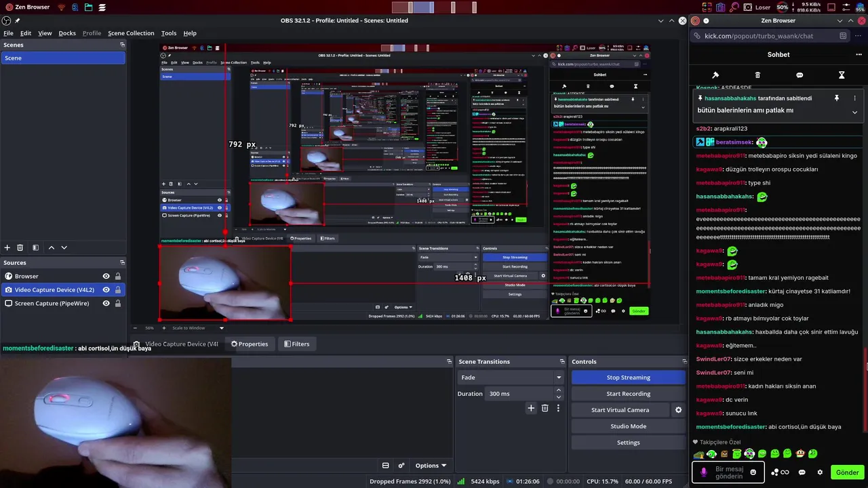This screenshot has width=868, height=488.
Task: Open transition properties three-dot menu
Action: coord(558,408)
